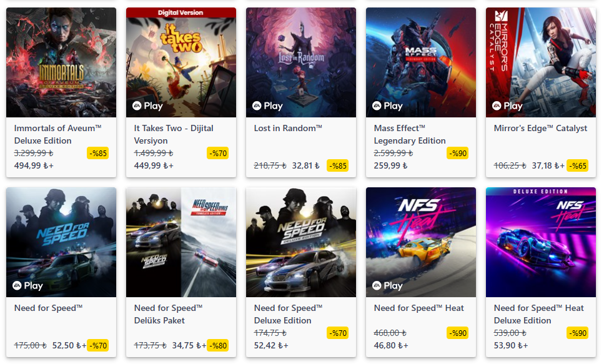Open Immortals of Aveum Deluxe Edition cover image

pyautogui.click(x=61, y=62)
